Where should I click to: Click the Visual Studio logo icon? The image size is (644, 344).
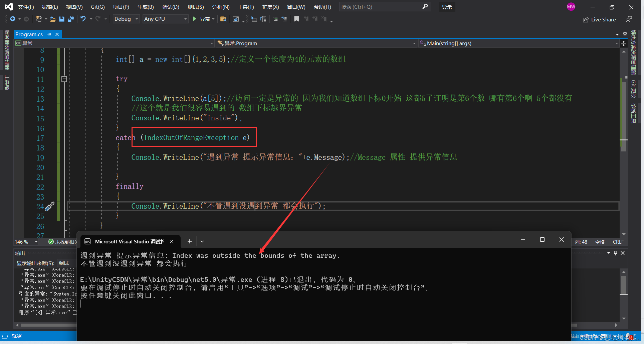[x=9, y=7]
